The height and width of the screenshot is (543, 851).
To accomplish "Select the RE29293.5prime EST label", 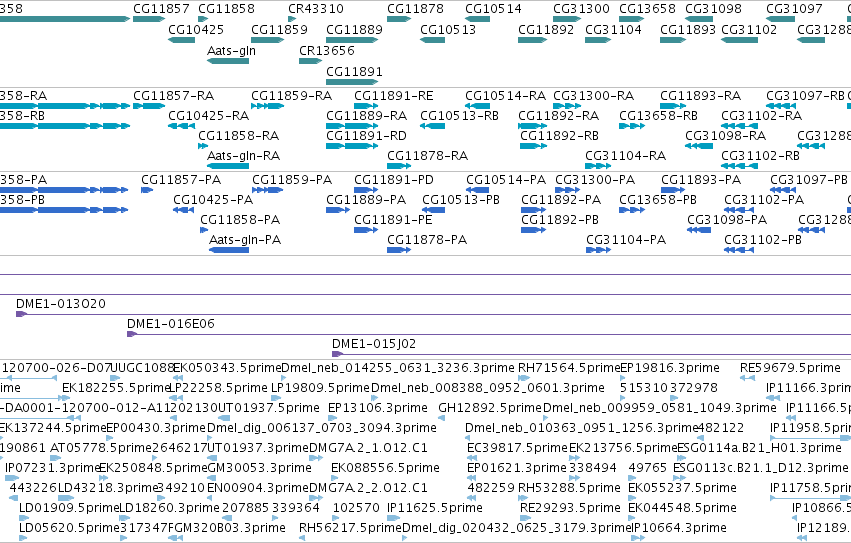I will [570, 508].
